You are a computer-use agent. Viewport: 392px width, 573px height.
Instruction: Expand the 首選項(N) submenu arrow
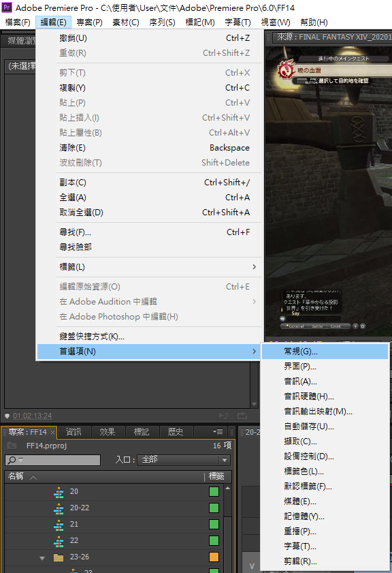click(254, 351)
